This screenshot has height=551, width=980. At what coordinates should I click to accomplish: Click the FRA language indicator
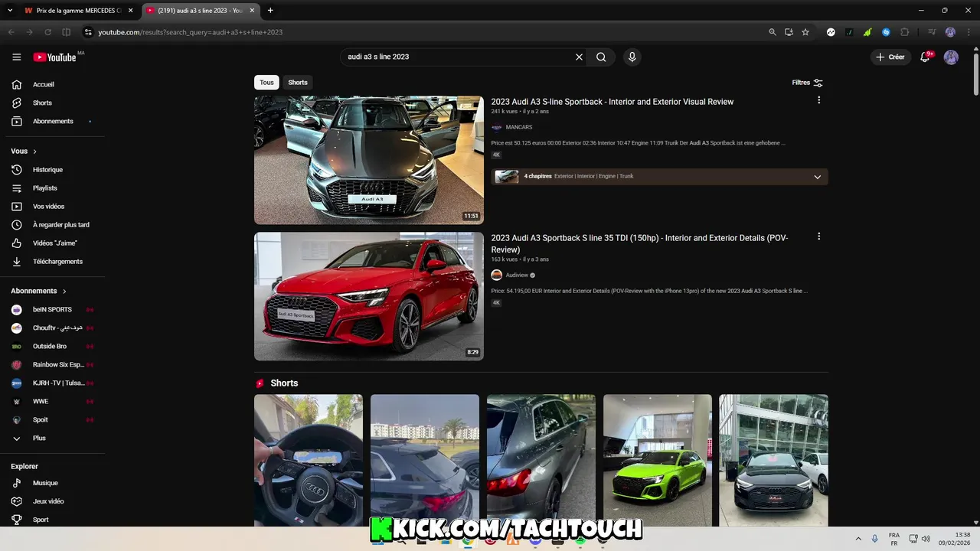pyautogui.click(x=893, y=539)
